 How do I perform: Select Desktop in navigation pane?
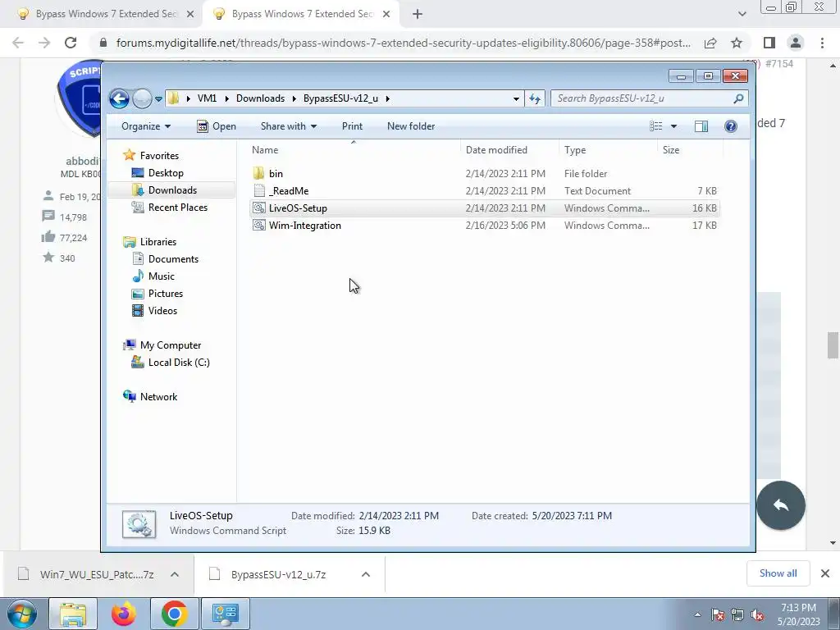(x=157, y=173)
